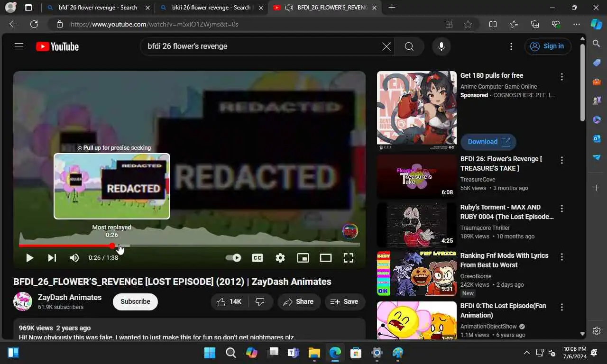Open a new browser tab
607x364 pixels.
pyautogui.click(x=392, y=8)
